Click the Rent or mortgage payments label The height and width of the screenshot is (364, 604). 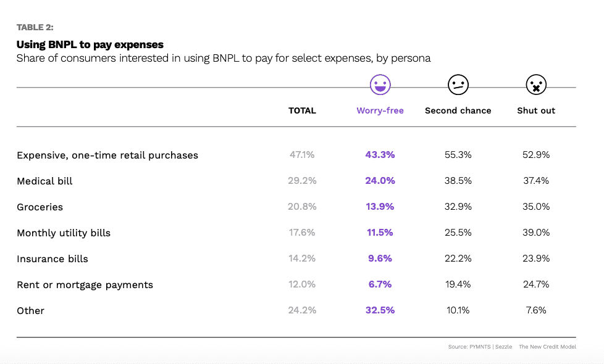(85, 285)
